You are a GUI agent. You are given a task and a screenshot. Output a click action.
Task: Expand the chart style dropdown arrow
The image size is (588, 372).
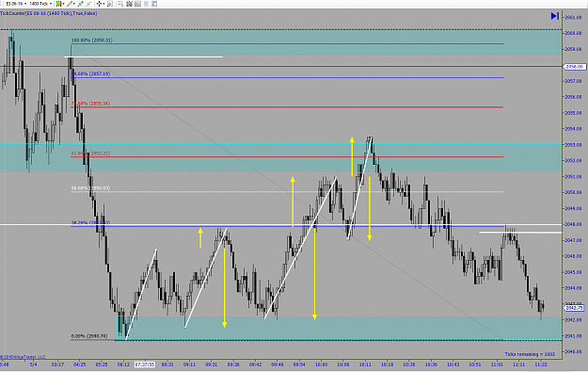[x=63, y=4]
